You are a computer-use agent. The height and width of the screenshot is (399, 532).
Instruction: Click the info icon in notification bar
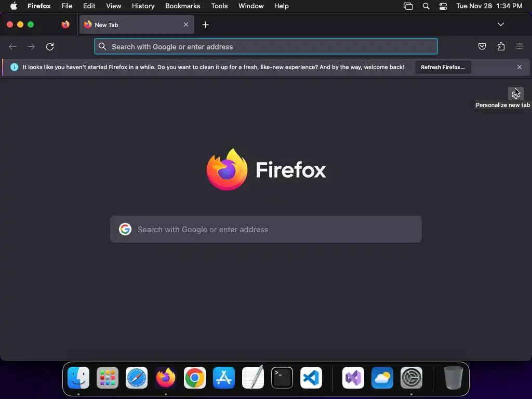tap(14, 67)
